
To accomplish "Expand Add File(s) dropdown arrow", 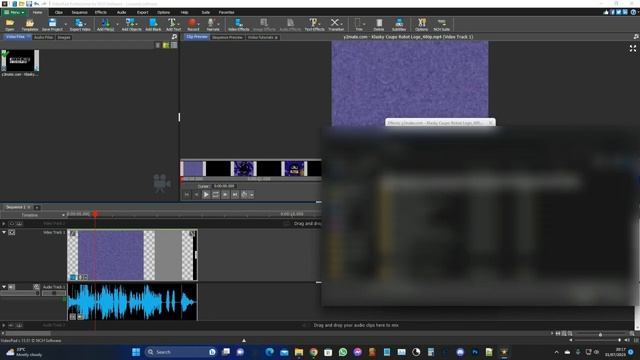I will click(117, 24).
